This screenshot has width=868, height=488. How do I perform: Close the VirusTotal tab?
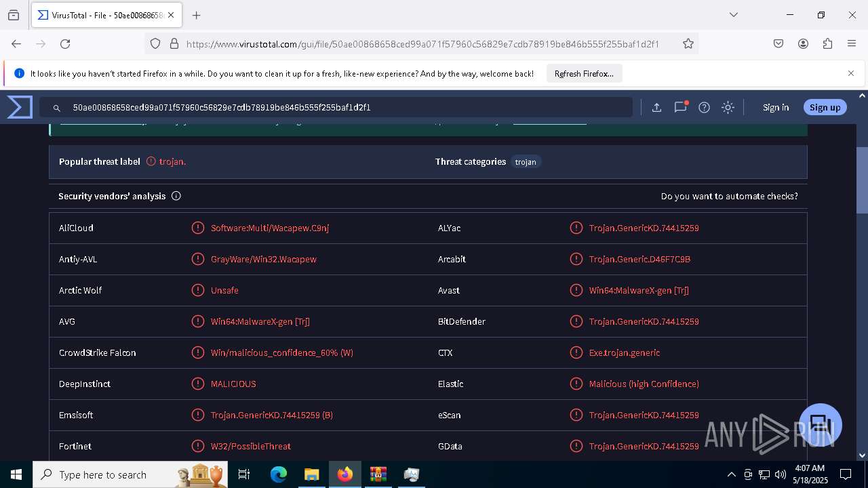170,15
